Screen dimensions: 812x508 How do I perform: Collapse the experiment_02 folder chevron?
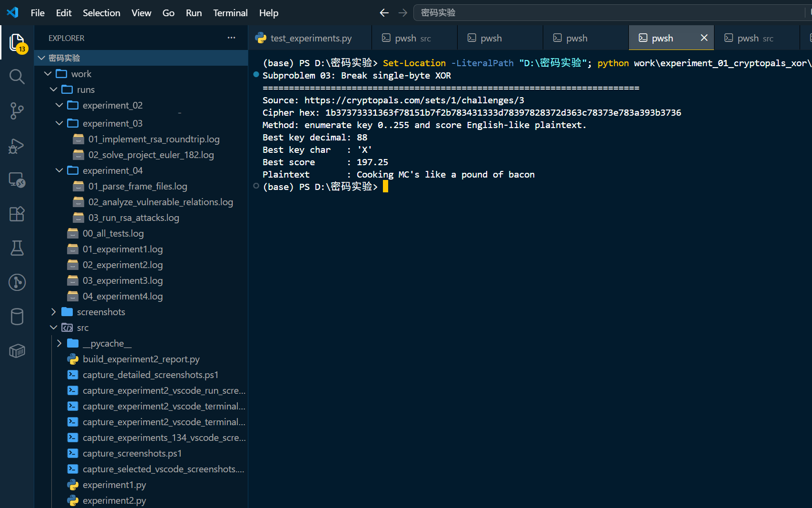pyautogui.click(x=59, y=105)
